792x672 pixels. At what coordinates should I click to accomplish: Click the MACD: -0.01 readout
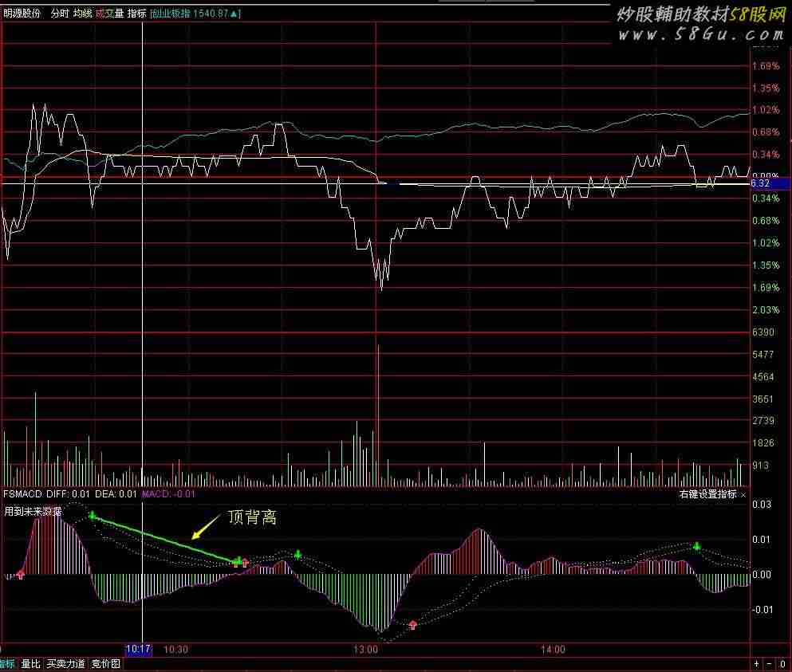(x=168, y=493)
